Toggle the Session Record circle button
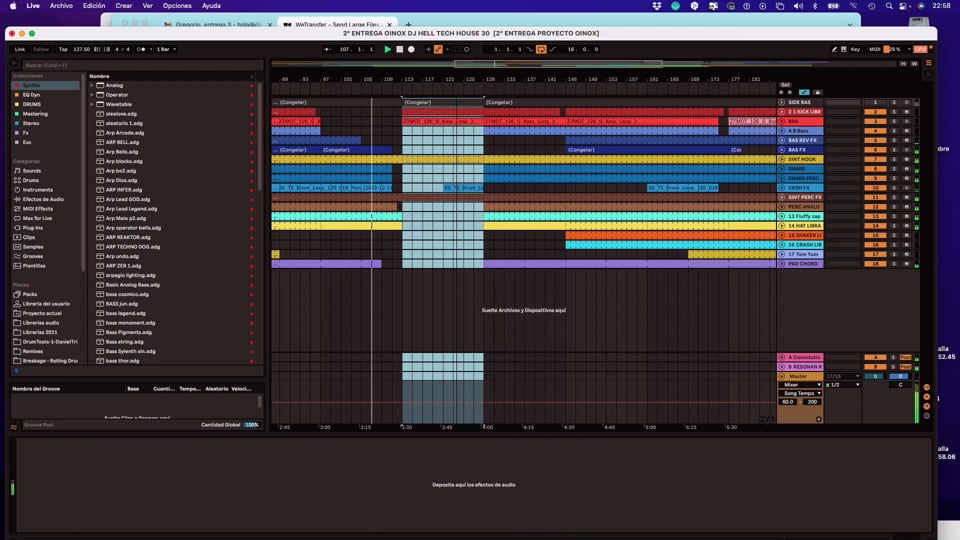Image resolution: width=960 pixels, height=540 pixels. tap(467, 49)
